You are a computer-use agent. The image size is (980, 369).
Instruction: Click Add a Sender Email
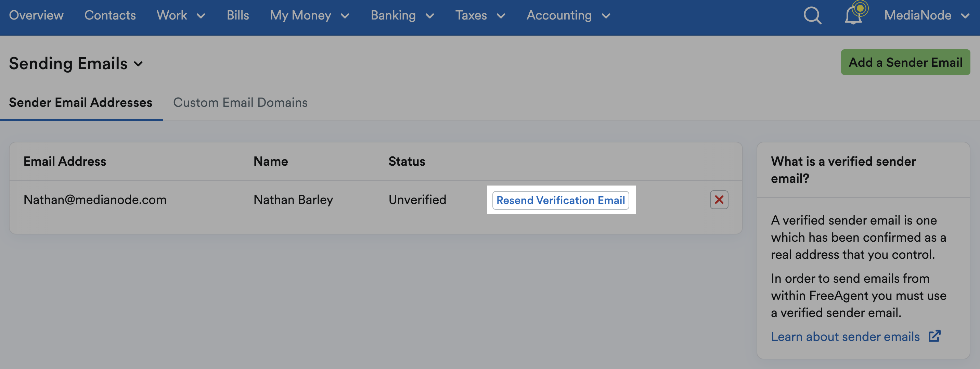pos(905,62)
